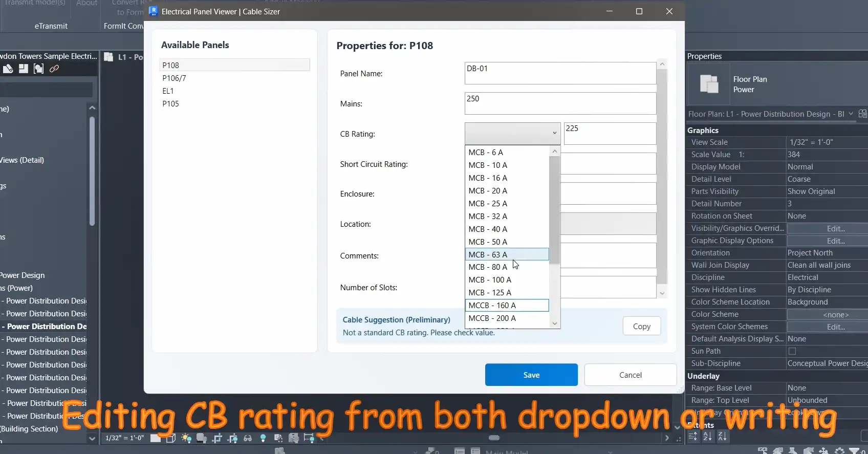The height and width of the screenshot is (454, 868).
Task: Toggle the crop view icon
Action: point(217,438)
